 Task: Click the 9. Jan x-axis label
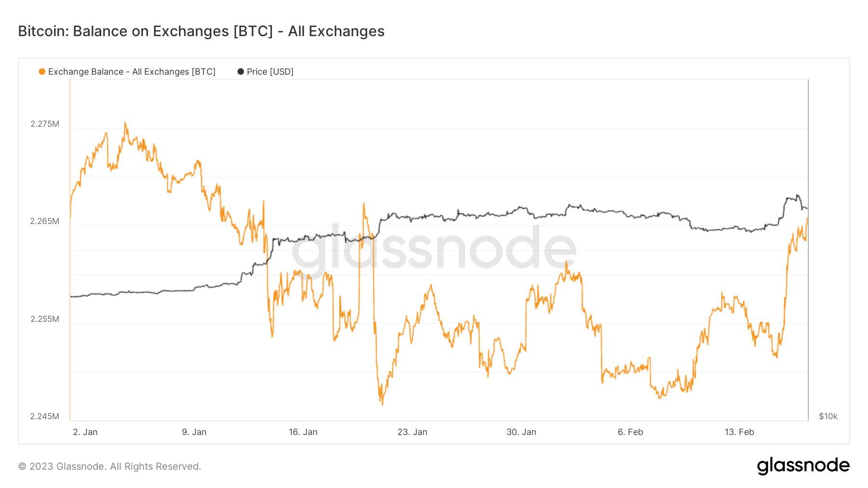(194, 432)
